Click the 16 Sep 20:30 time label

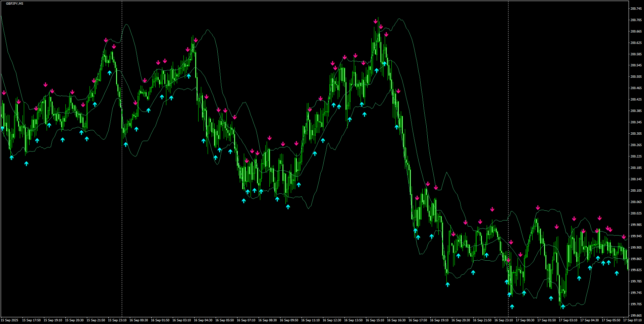461,320
